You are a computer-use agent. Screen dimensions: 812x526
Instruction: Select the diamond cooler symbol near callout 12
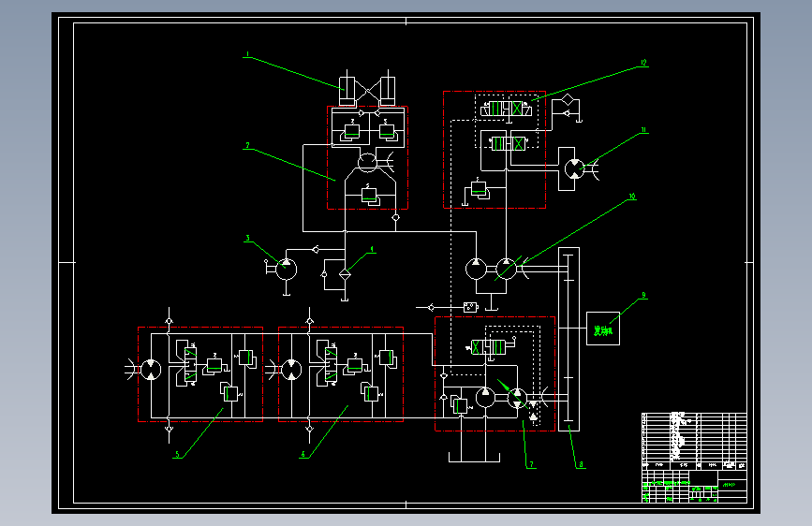pyautogui.click(x=567, y=100)
